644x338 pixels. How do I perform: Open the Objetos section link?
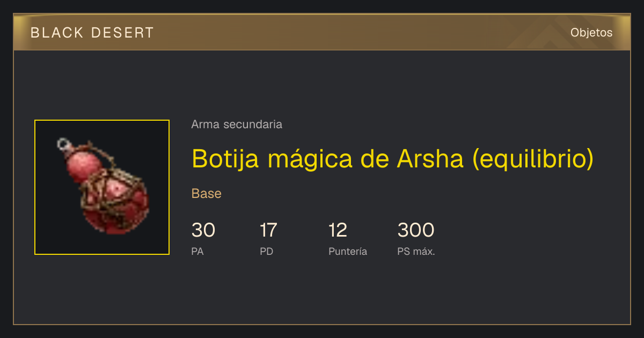pos(591,33)
